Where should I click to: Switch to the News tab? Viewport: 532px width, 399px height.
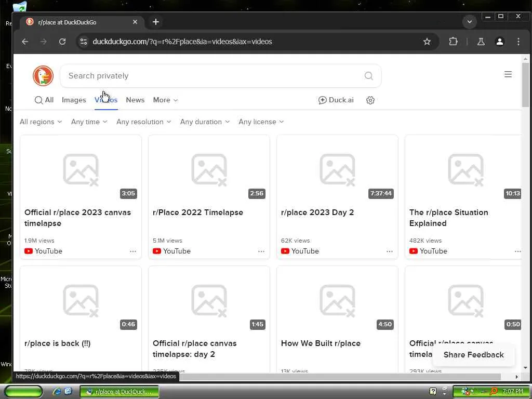point(135,100)
